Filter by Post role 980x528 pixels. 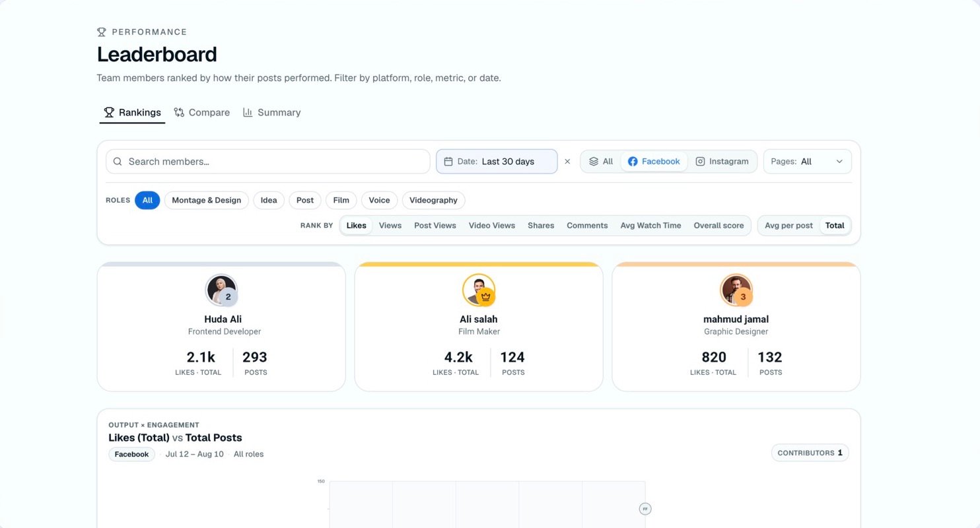click(x=305, y=201)
